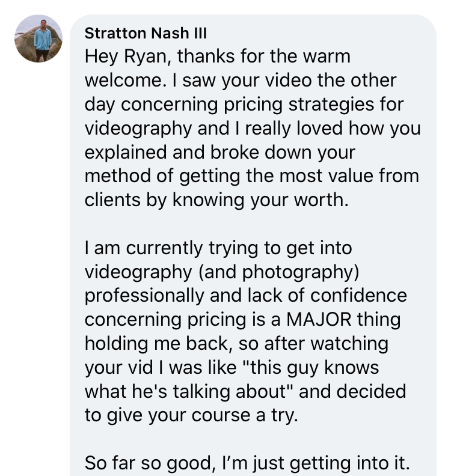Click the quoted phrase 'this guy knows'

click(311, 368)
